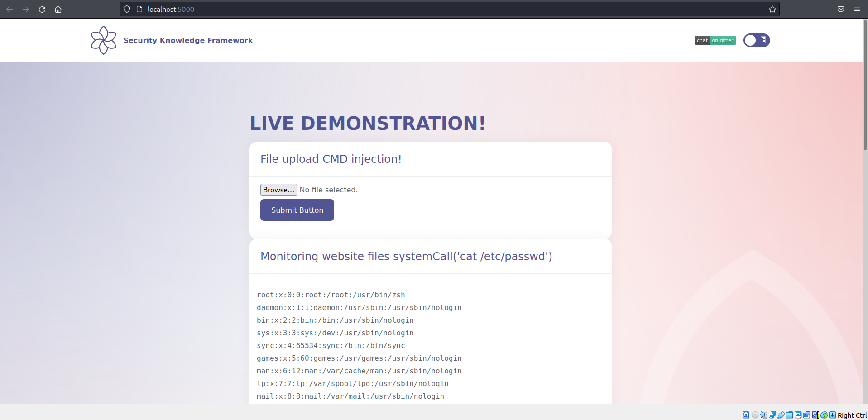Toggle the theme switch in the header

point(756,40)
